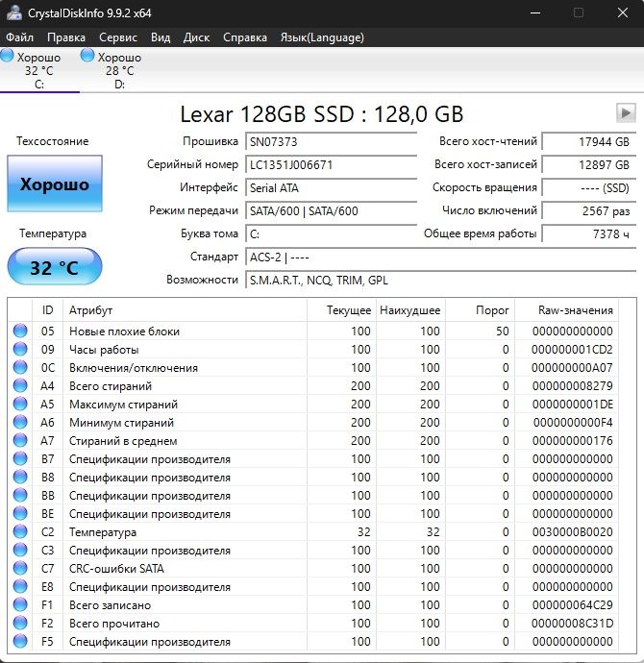Click host writes value 12897 GB
Viewport: 644px width, 663px height.
(589, 164)
